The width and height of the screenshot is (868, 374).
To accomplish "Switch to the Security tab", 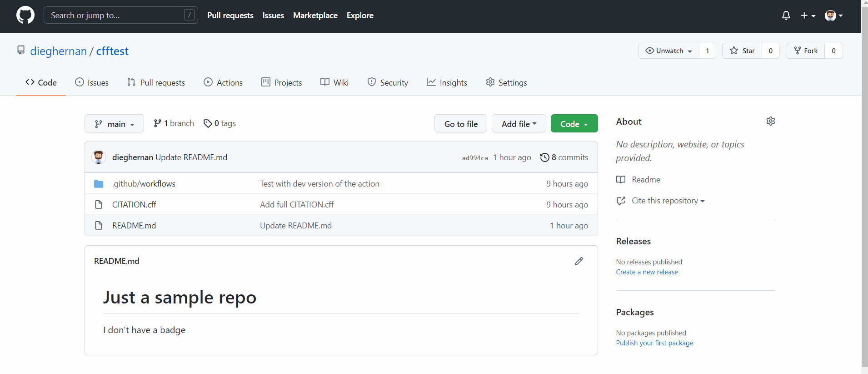I will point(388,82).
